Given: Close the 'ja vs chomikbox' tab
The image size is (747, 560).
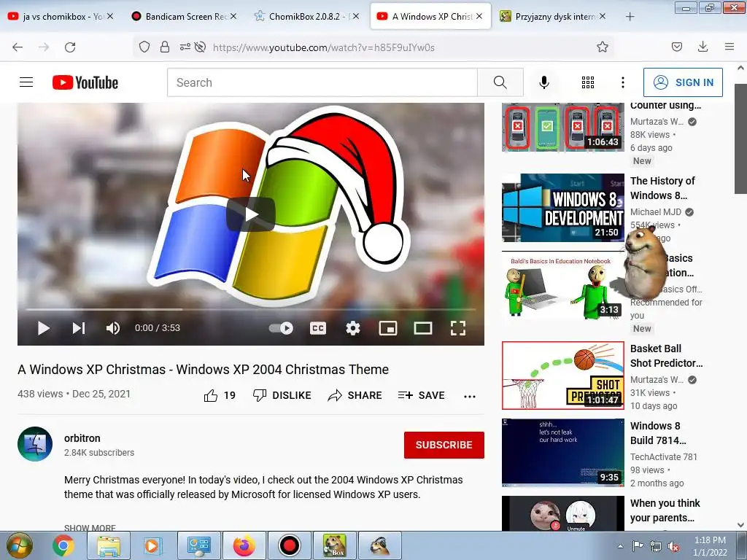Looking at the screenshot, I should pyautogui.click(x=110, y=16).
